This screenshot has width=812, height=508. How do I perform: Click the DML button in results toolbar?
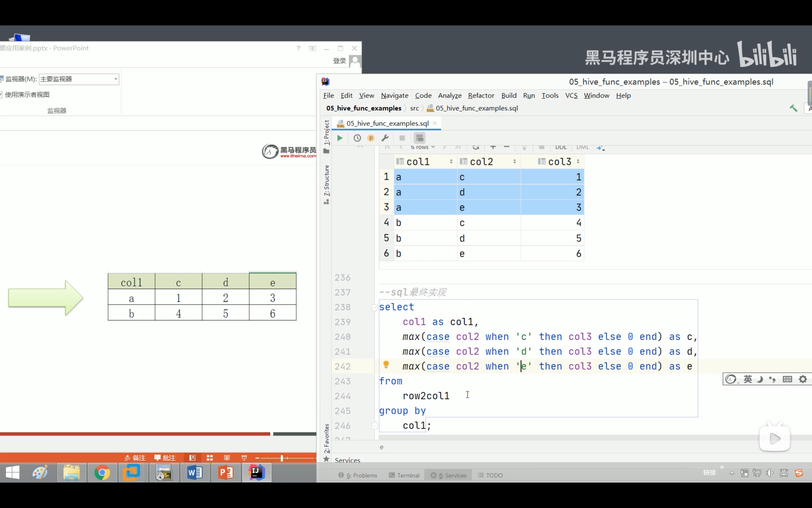[583, 147]
